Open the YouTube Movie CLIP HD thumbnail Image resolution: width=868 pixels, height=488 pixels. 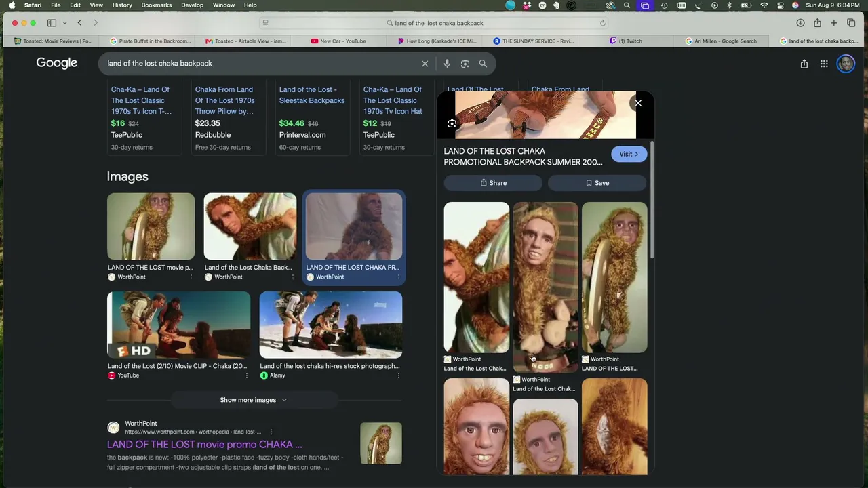(x=179, y=325)
